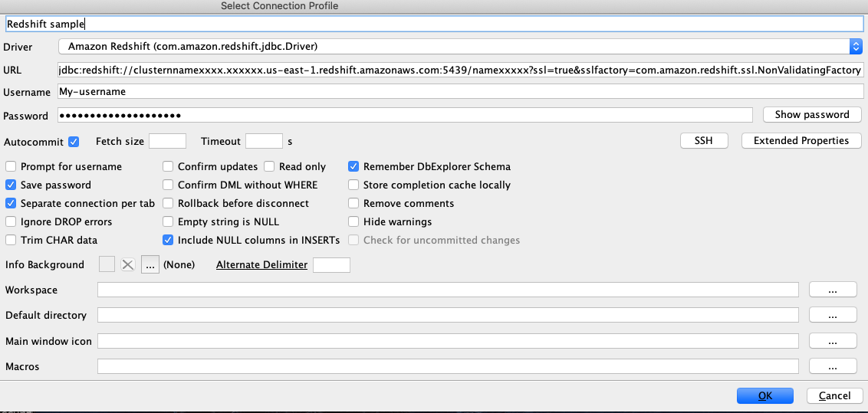Viewport: 868px width, 413px height.
Task: Open Extended Properties dialog
Action: [801, 141]
